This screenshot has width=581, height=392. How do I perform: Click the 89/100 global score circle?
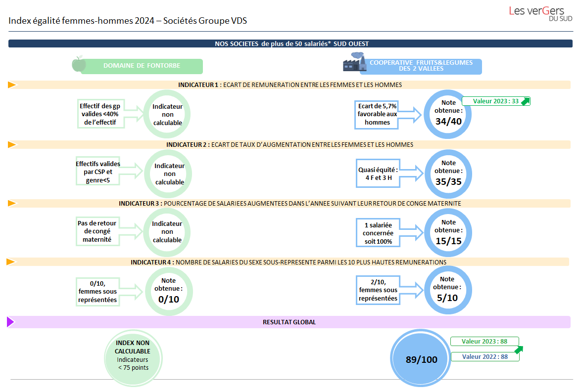coord(421,358)
